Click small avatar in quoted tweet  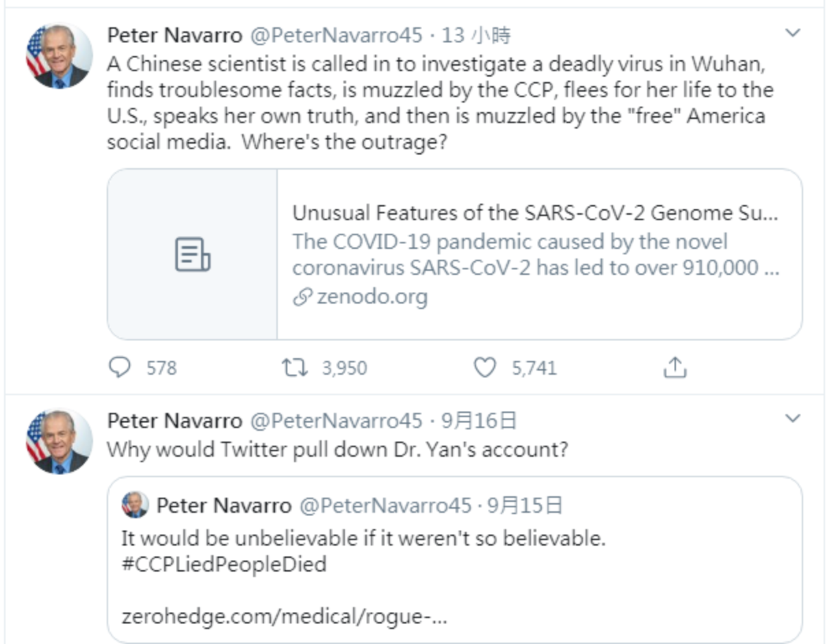(135, 505)
